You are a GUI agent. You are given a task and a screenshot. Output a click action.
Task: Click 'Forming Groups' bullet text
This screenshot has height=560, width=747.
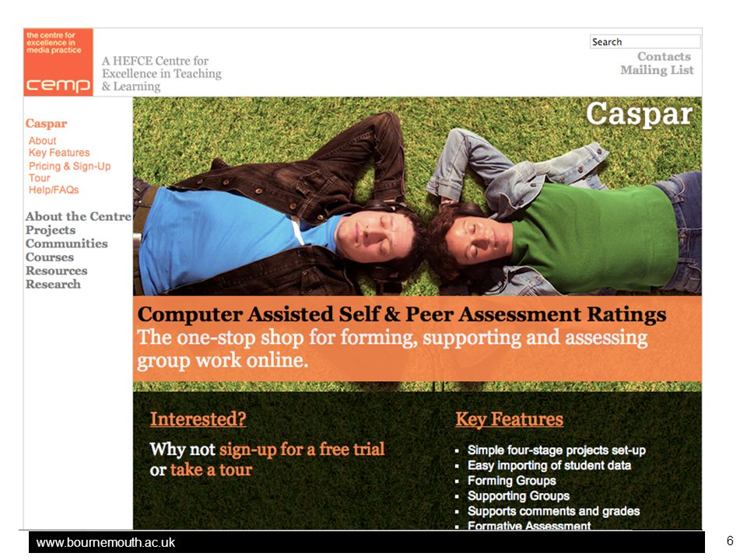pyautogui.click(x=512, y=481)
